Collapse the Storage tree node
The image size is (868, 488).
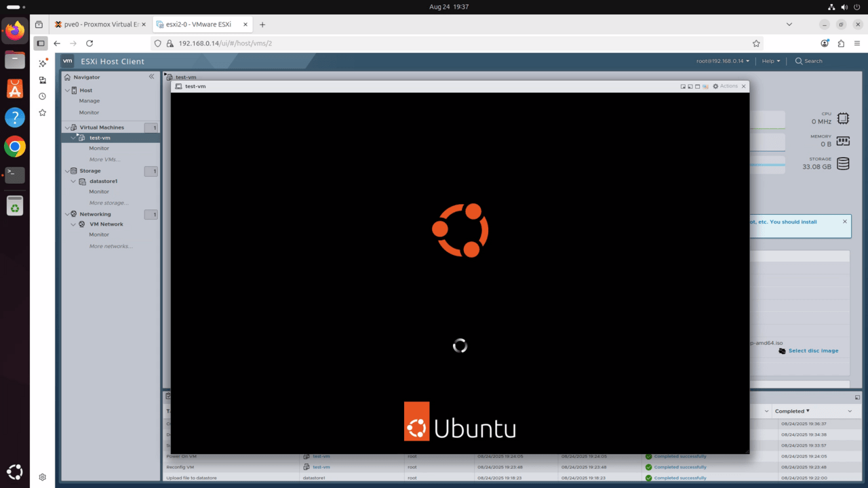(67, 171)
